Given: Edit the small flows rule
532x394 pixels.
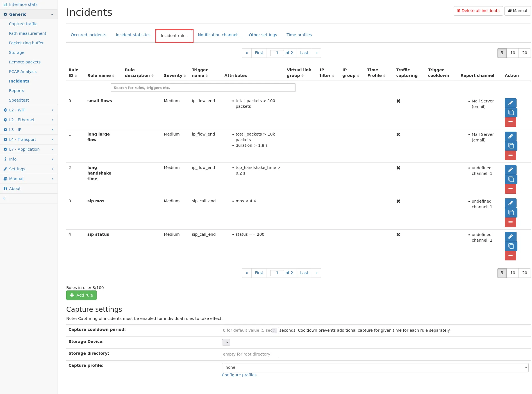Looking at the screenshot, I should point(510,103).
